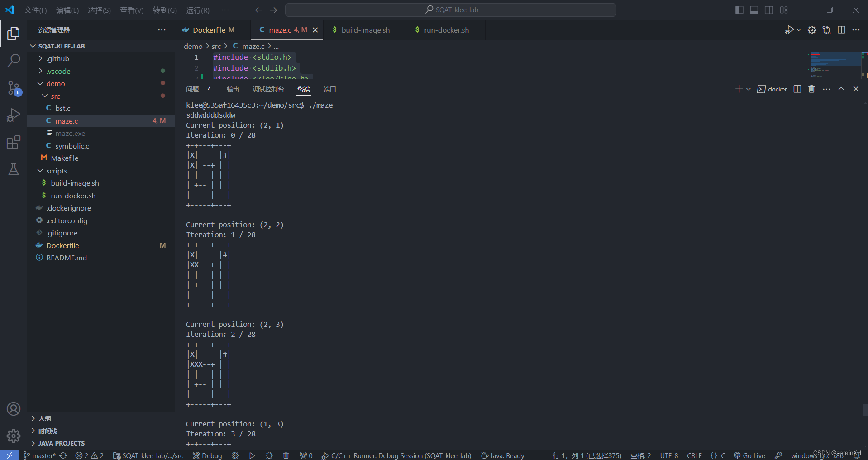Go forward with the right arrow
Screen dimensions: 868x460
273,10
